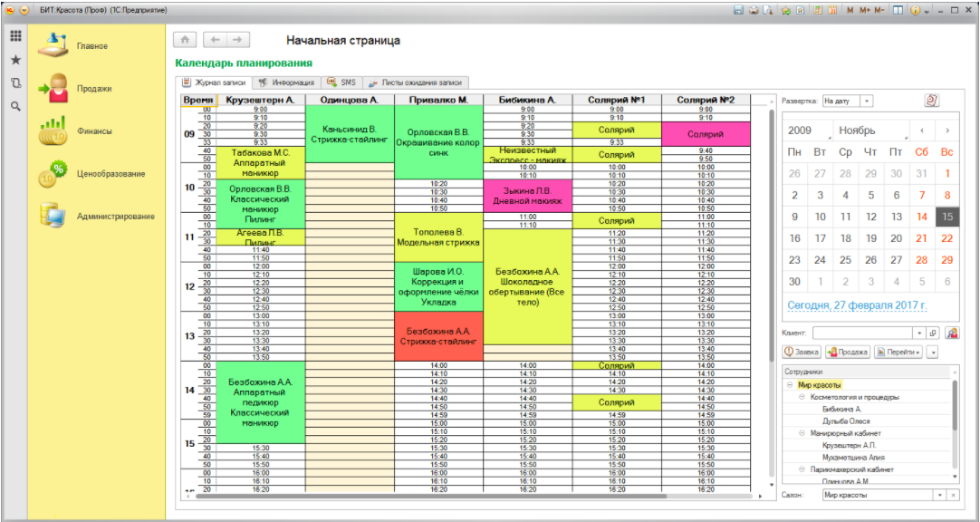The width and height of the screenshot is (980, 522).
Task: Switch to Информация tab
Action: coord(287,82)
